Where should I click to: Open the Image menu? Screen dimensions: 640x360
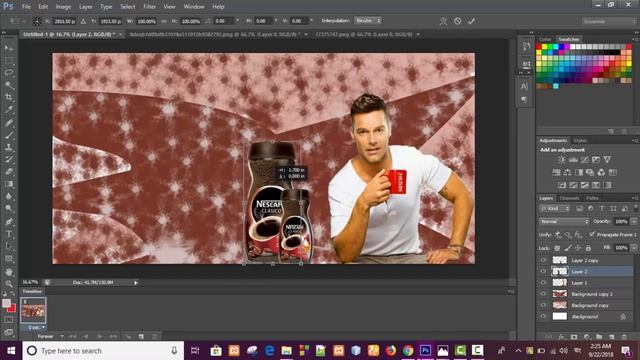click(x=63, y=7)
